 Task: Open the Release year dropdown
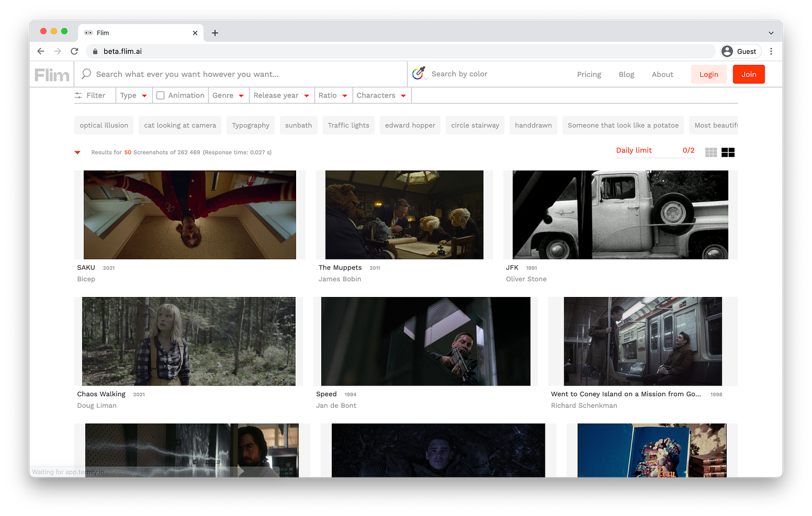pos(282,95)
